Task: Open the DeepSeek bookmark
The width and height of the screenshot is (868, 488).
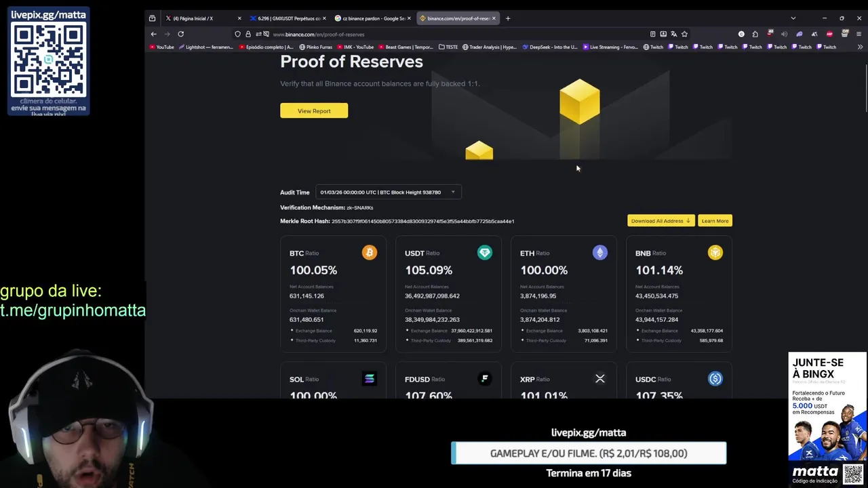Action: (x=550, y=47)
